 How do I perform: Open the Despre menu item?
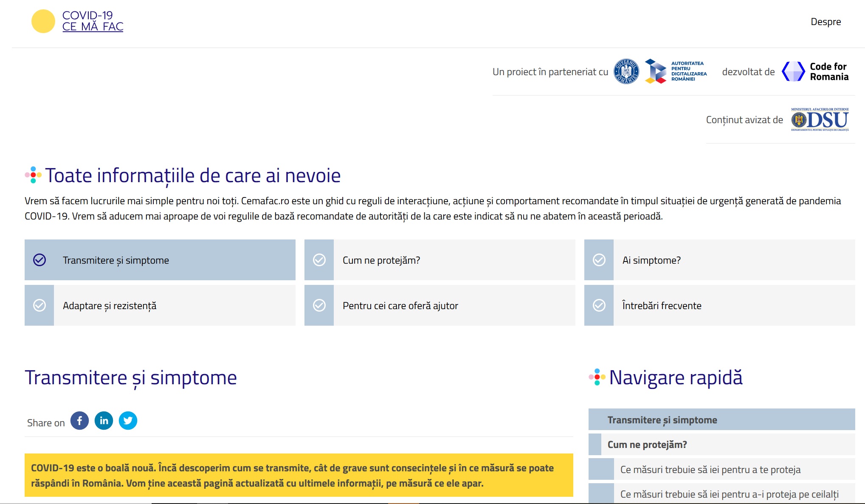click(x=826, y=22)
